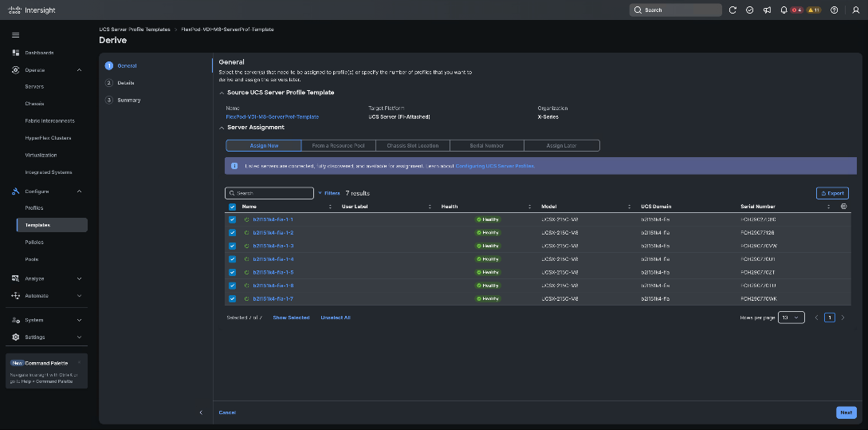The width and height of the screenshot is (868, 430).
Task: Click the refresh icon in top bar
Action: 733,10
